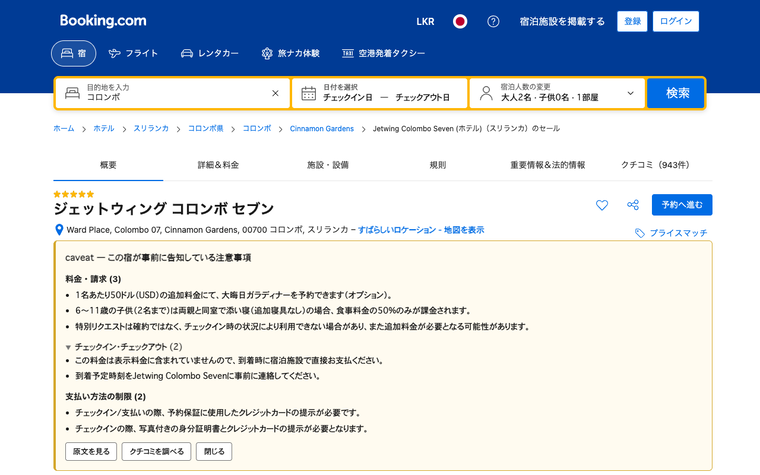
Task: Open the 旅ナカ体験 attractions tab
Action: 290,53
